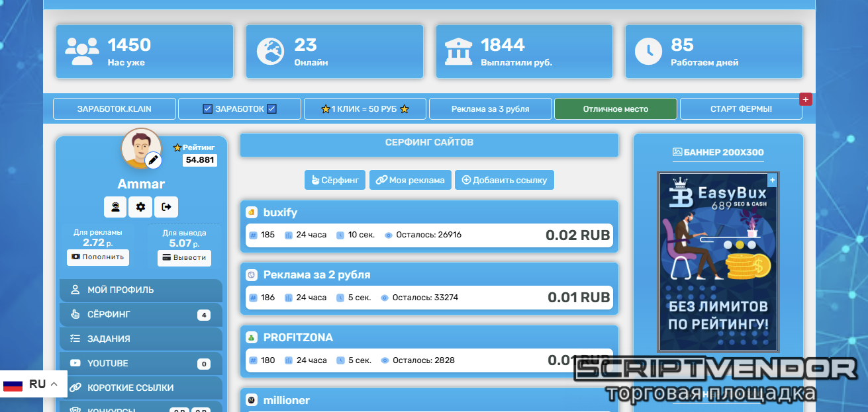Open settings with the gear icon
Viewport: 868px width, 412px height.
[140, 207]
